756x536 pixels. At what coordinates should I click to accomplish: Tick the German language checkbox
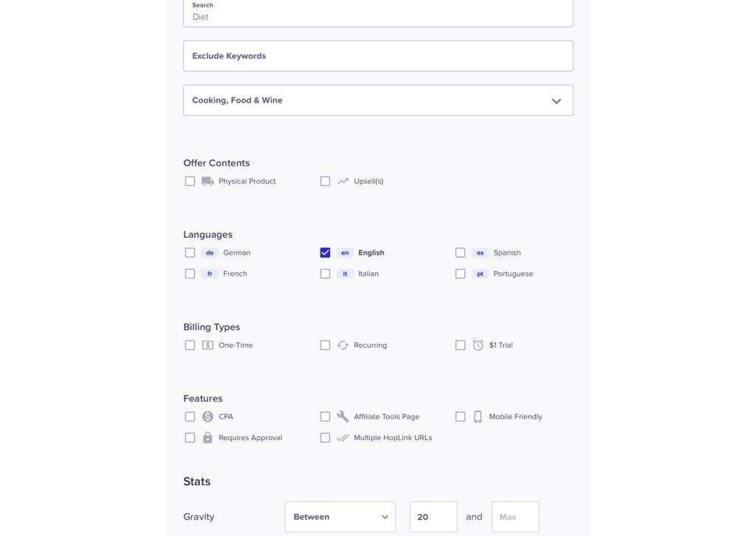coord(190,252)
